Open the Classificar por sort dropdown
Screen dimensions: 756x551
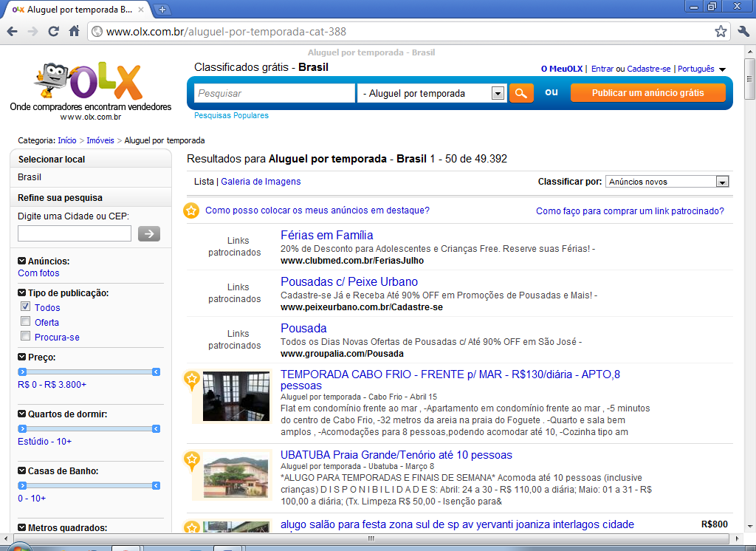point(667,182)
